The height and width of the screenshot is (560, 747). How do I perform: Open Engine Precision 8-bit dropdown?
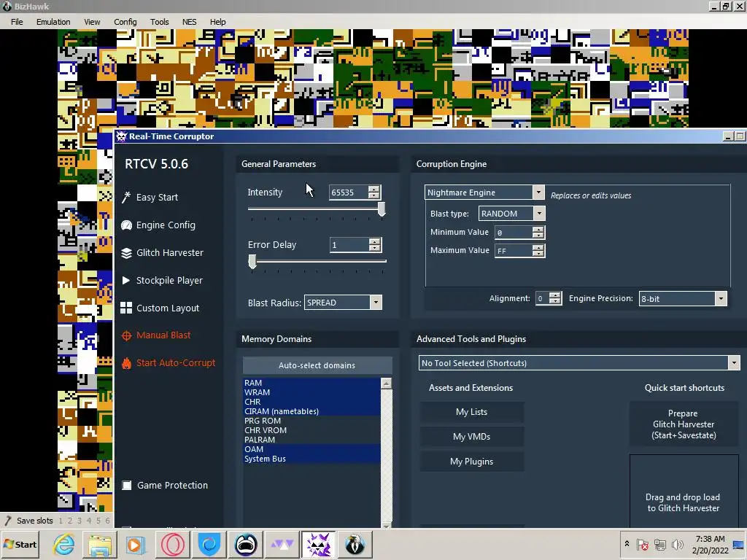(721, 298)
